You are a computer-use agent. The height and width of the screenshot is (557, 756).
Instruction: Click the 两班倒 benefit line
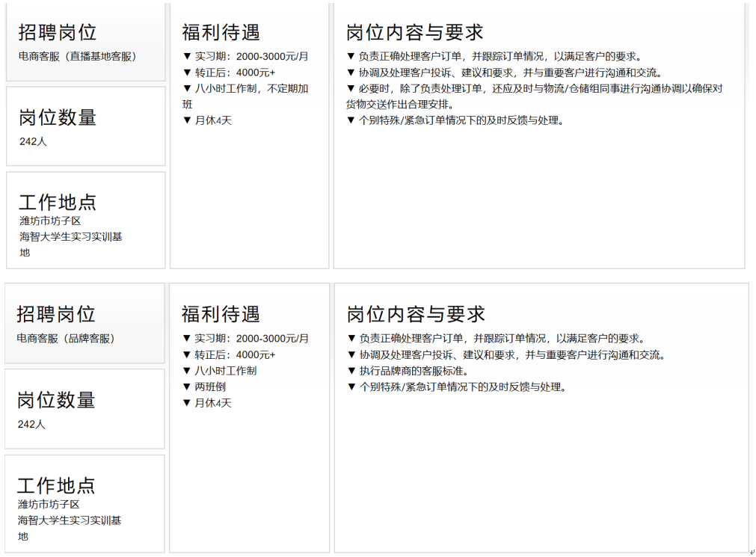pyautogui.click(x=210, y=387)
